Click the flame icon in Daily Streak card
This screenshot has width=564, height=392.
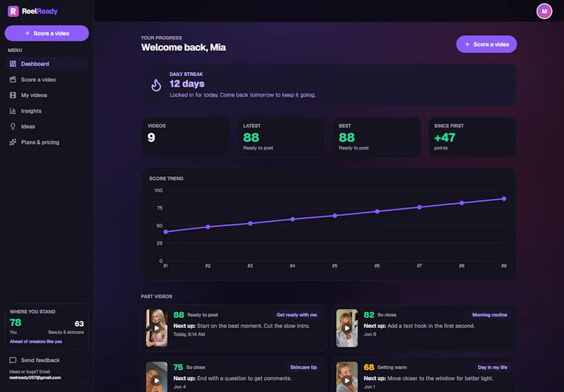point(156,85)
